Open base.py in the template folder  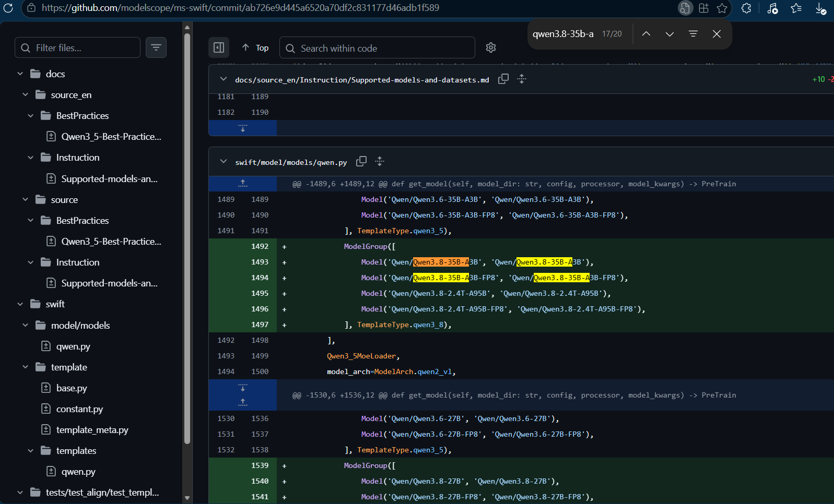coord(72,388)
